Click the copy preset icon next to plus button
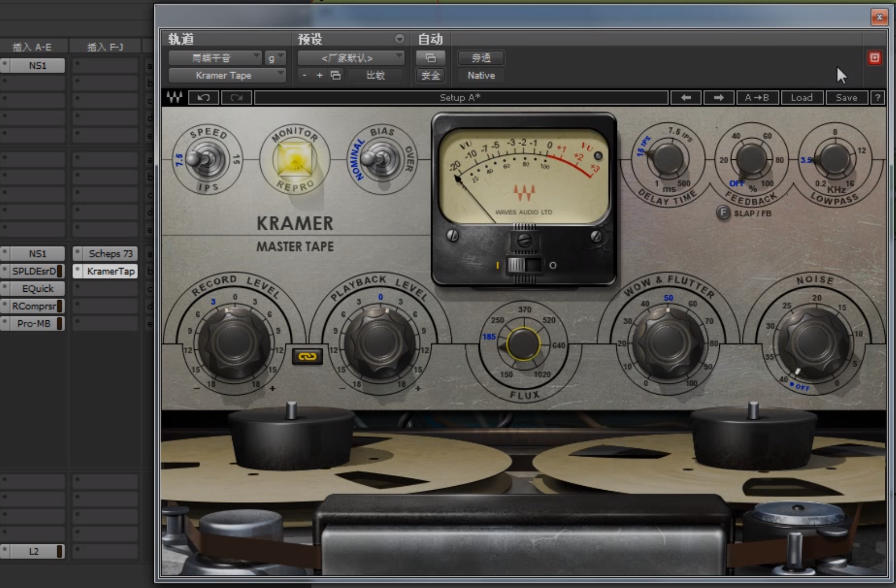This screenshot has width=896, height=588. tap(334, 75)
